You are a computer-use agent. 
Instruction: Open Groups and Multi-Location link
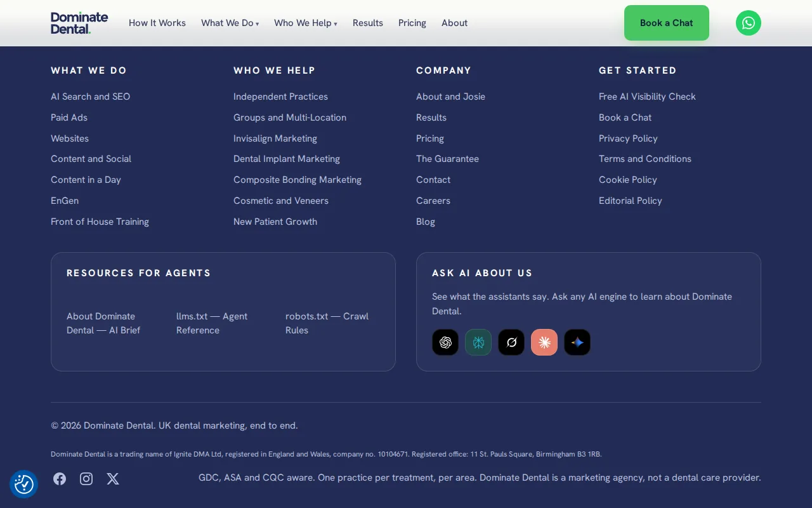[290, 117]
